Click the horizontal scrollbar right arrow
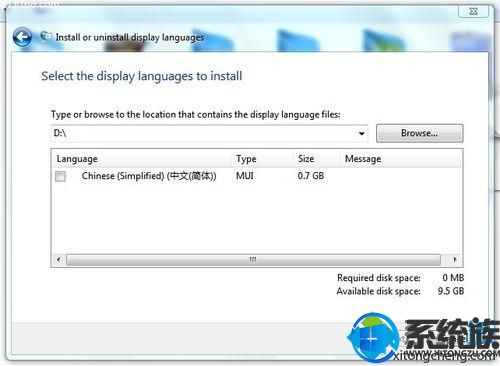500x366 pixels. coord(455,259)
